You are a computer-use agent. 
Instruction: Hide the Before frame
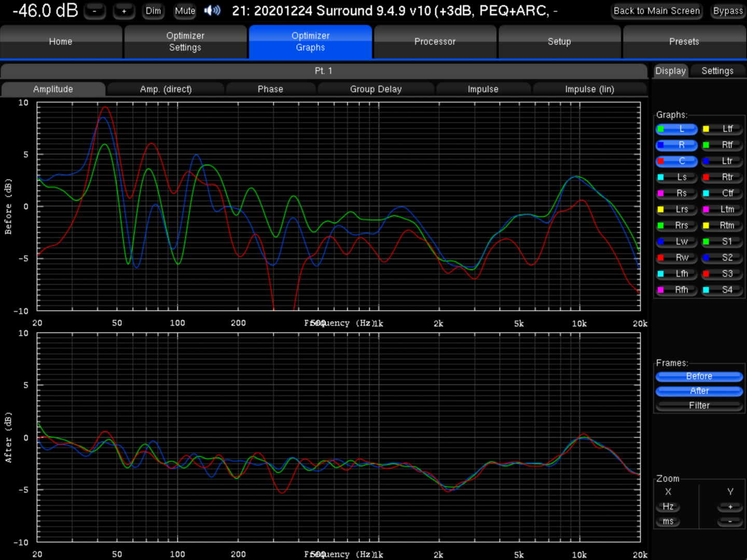699,376
